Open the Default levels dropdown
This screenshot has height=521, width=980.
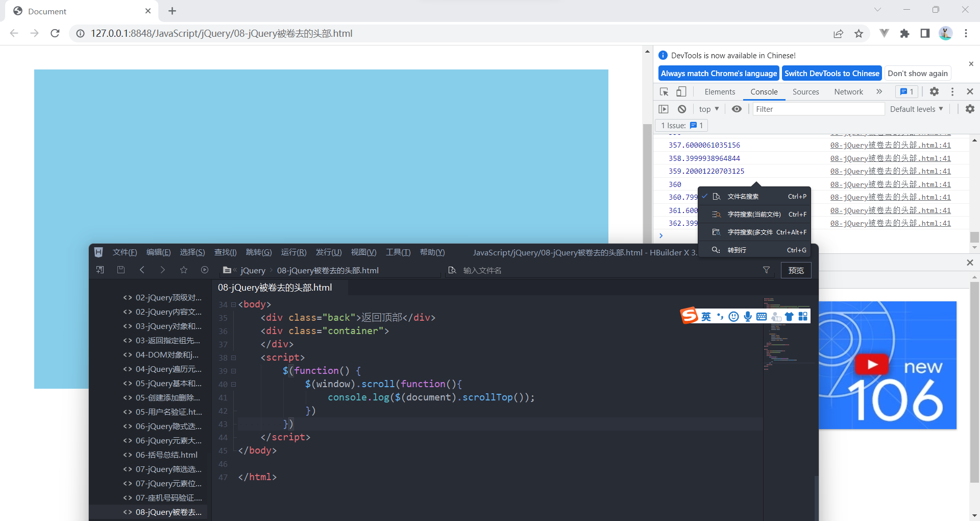[x=915, y=109]
